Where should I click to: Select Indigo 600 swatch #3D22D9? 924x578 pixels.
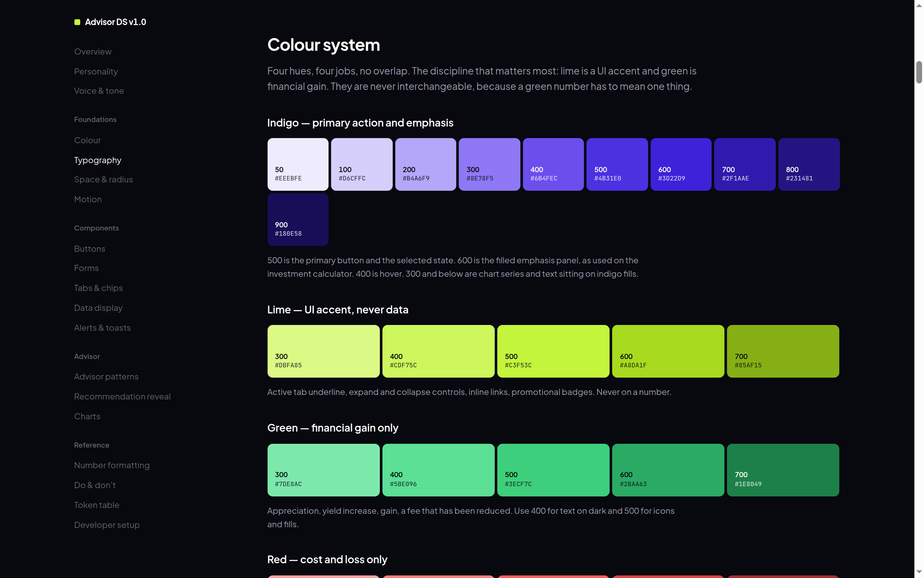pyautogui.click(x=681, y=164)
